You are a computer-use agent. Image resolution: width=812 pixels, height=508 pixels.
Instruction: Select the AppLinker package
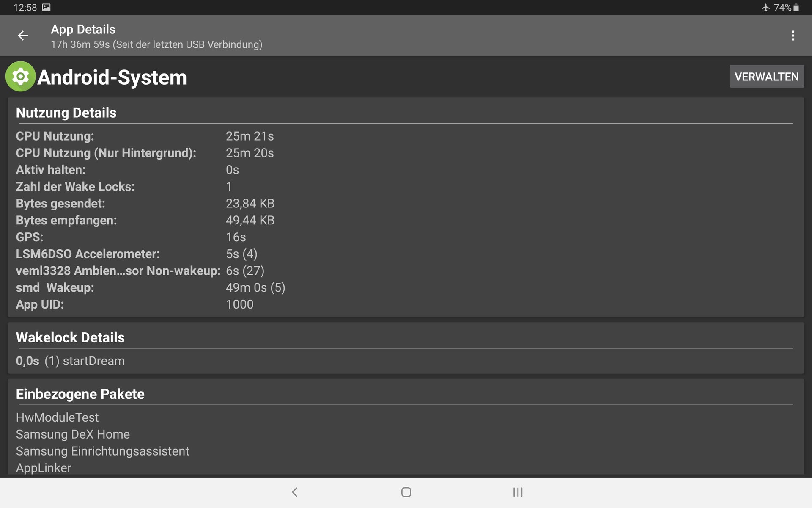pos(44,468)
